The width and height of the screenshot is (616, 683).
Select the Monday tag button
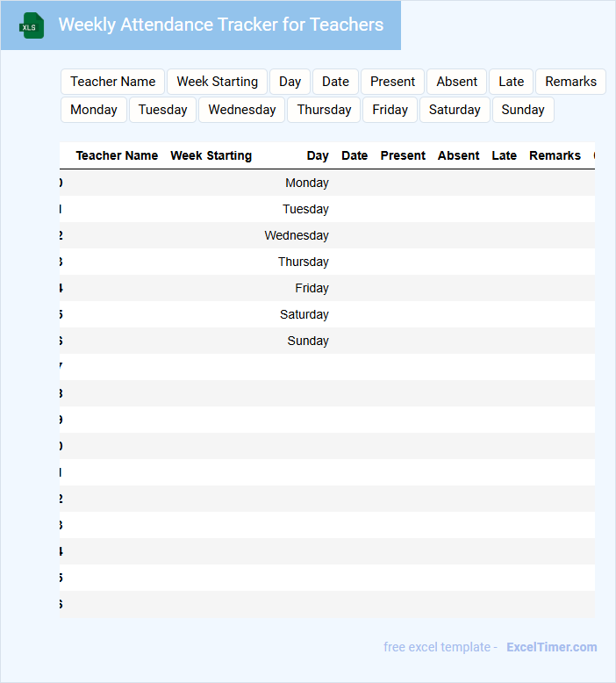click(x=94, y=110)
